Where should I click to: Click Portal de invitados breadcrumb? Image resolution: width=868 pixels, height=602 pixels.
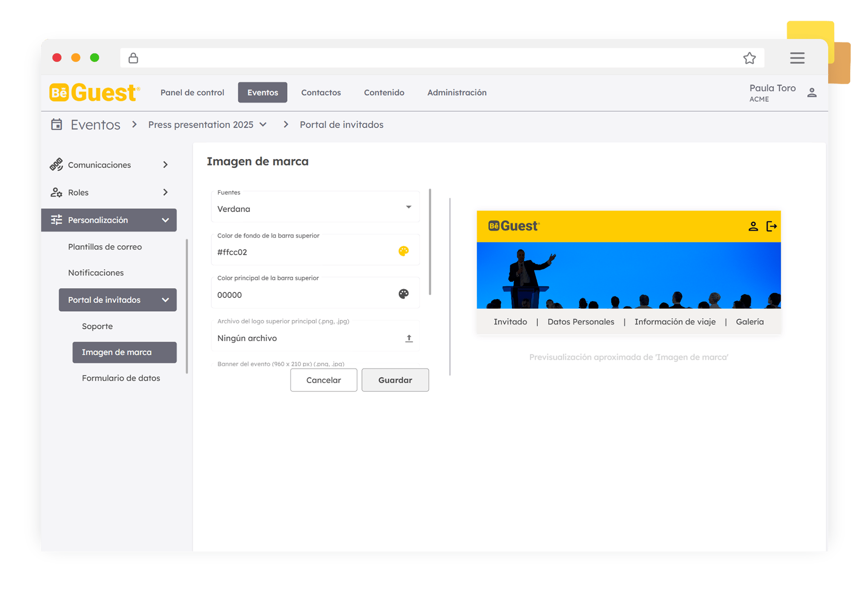pyautogui.click(x=342, y=125)
